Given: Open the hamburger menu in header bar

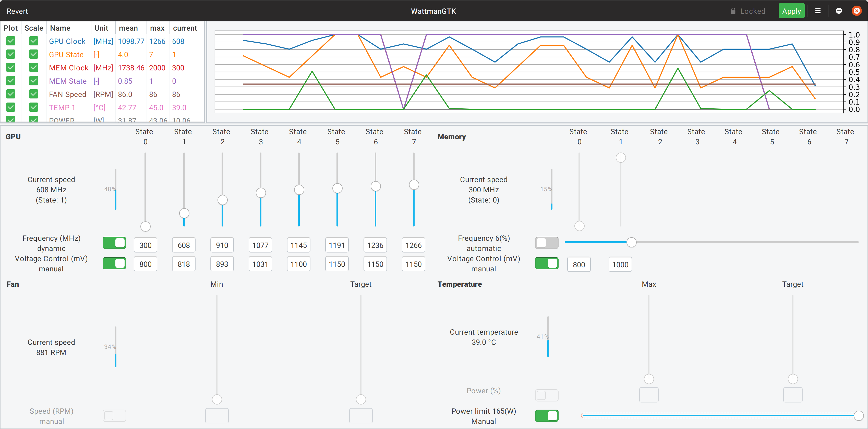Looking at the screenshot, I should [x=817, y=11].
